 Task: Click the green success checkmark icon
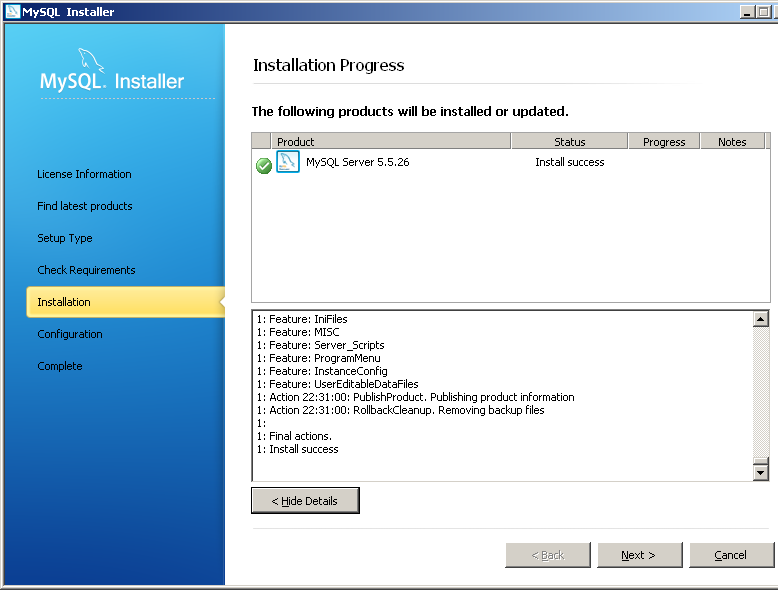(x=263, y=166)
